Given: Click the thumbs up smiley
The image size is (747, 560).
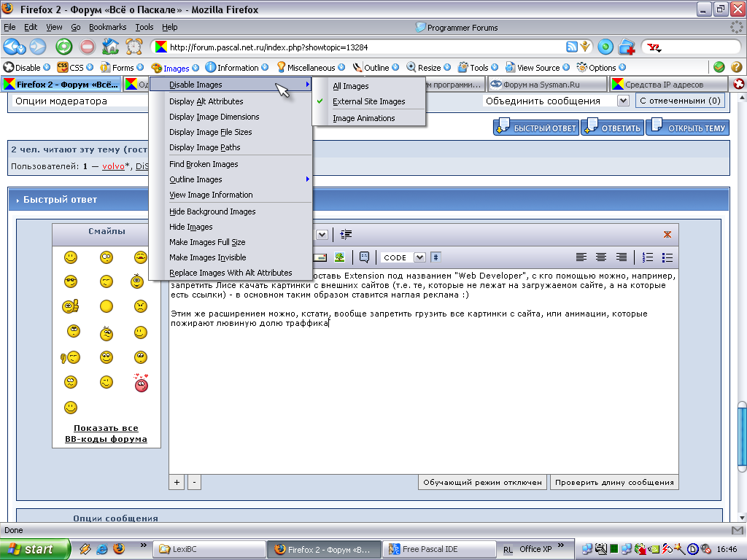Looking at the screenshot, I should tap(71, 306).
